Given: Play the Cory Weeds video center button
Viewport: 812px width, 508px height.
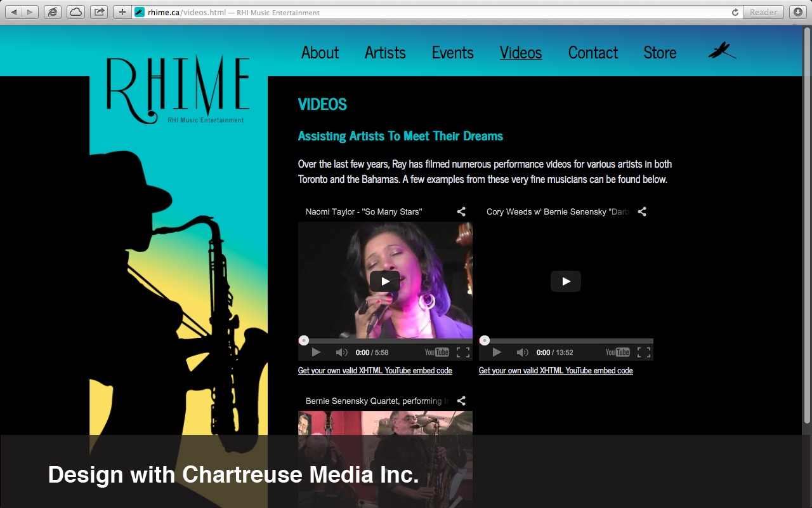Looking at the screenshot, I should (566, 281).
